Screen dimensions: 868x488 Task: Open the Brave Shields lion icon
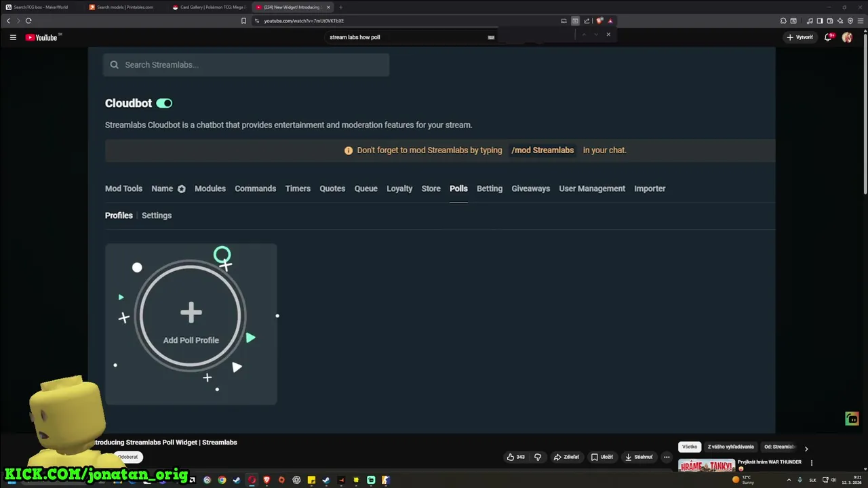pyautogui.click(x=599, y=21)
